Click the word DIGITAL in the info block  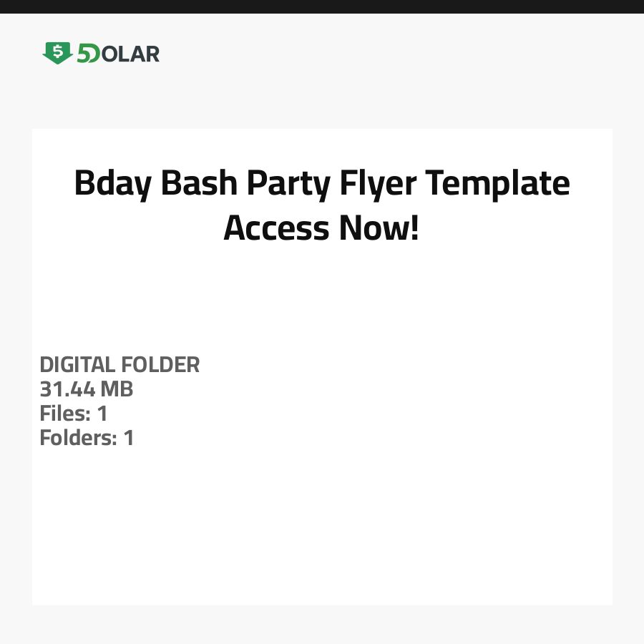[77, 365]
